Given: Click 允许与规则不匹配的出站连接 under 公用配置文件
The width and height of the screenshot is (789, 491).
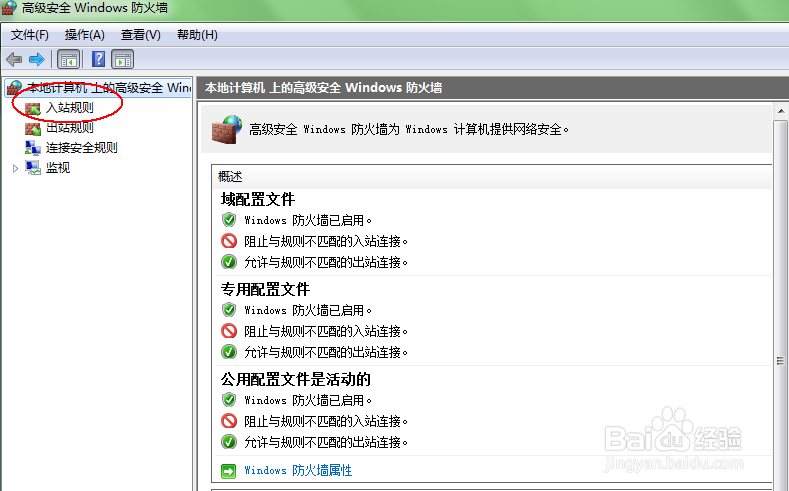Looking at the screenshot, I should pyautogui.click(x=326, y=442).
